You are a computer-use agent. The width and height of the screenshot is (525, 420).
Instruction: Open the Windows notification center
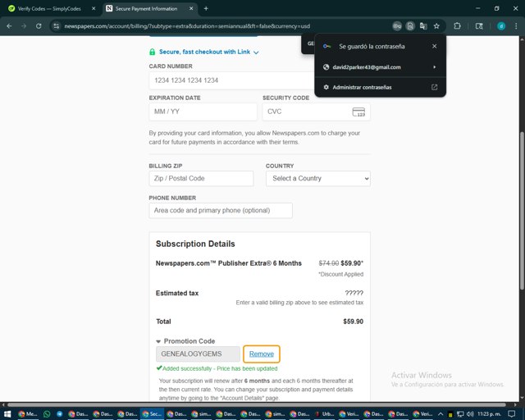(x=511, y=414)
